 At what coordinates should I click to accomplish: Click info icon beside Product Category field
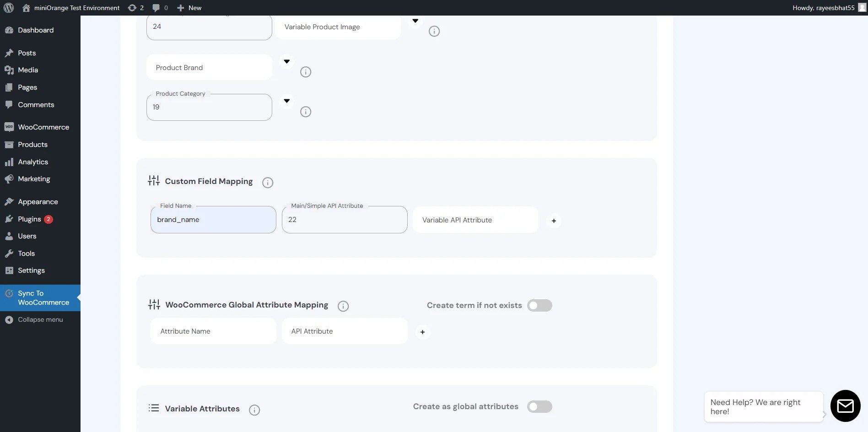tap(306, 112)
